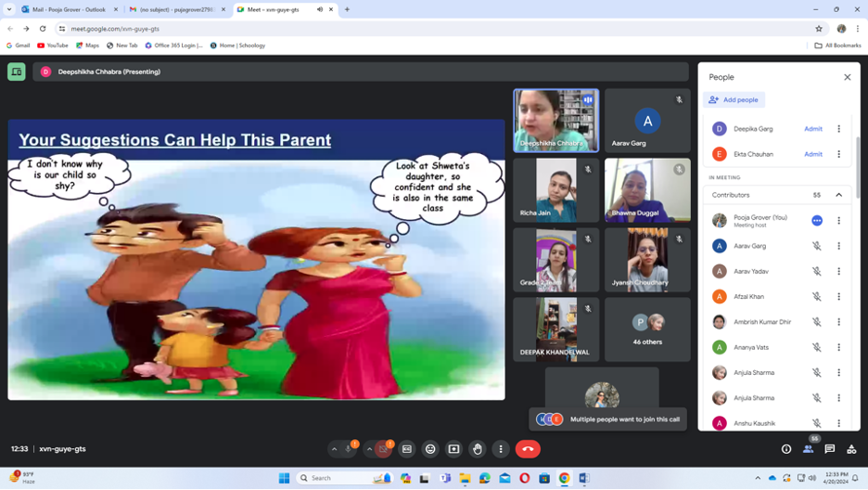The image size is (868, 490).
Task: Open the chat with everyone panel
Action: [x=830, y=449]
